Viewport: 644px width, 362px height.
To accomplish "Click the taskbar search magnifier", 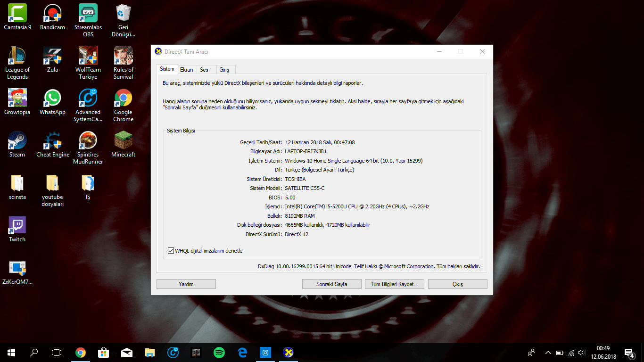I will (x=34, y=352).
